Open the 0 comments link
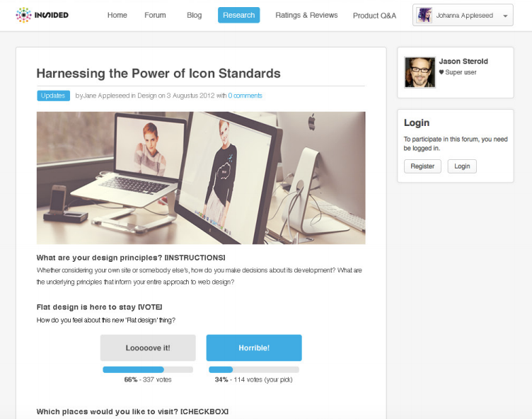This screenshot has height=419, width=532. coord(245,96)
